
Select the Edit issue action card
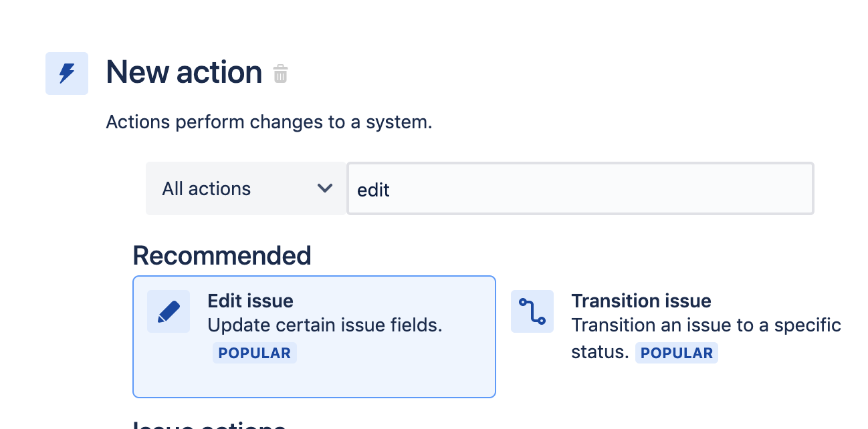click(314, 336)
